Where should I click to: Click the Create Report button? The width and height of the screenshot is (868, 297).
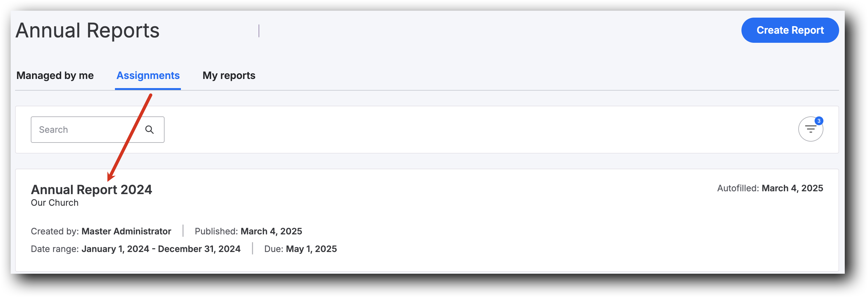pyautogui.click(x=789, y=30)
